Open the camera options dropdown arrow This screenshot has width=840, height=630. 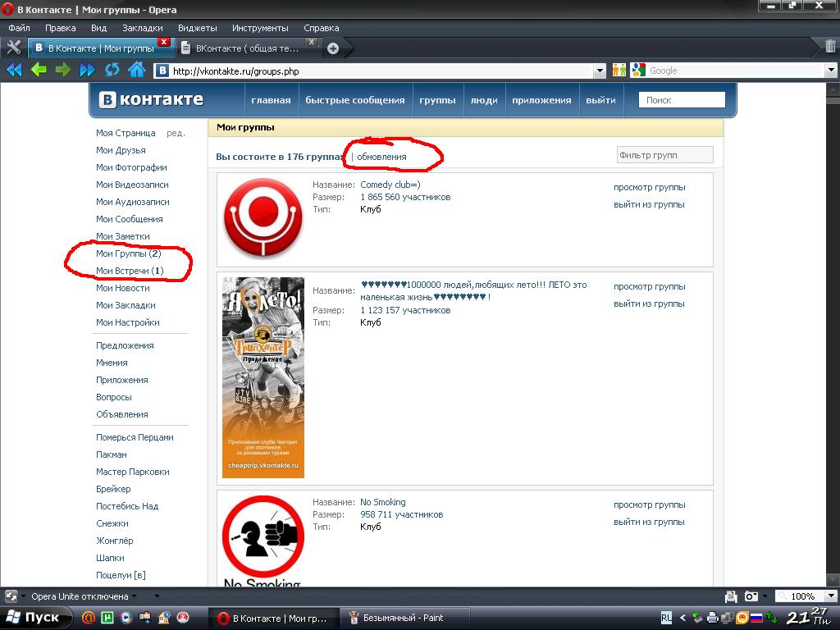[765, 596]
